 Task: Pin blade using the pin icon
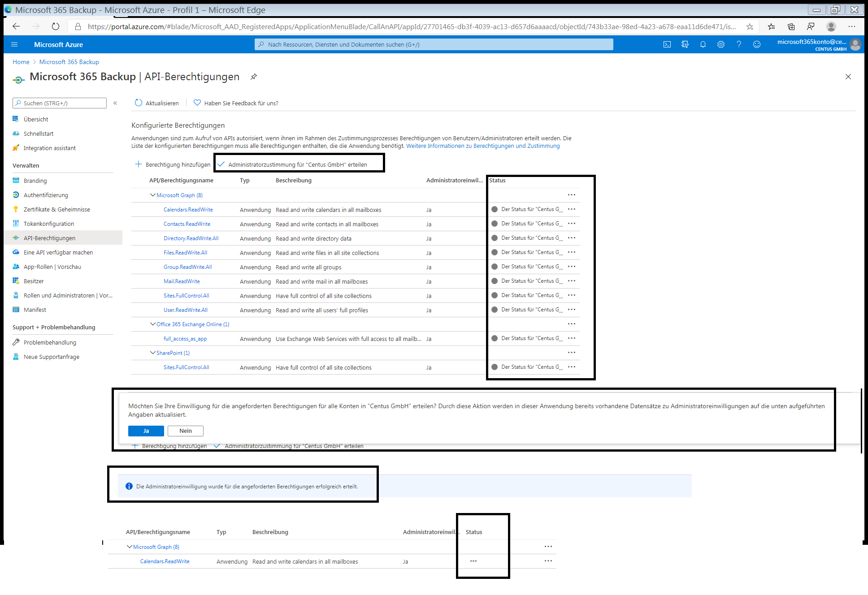(x=254, y=77)
